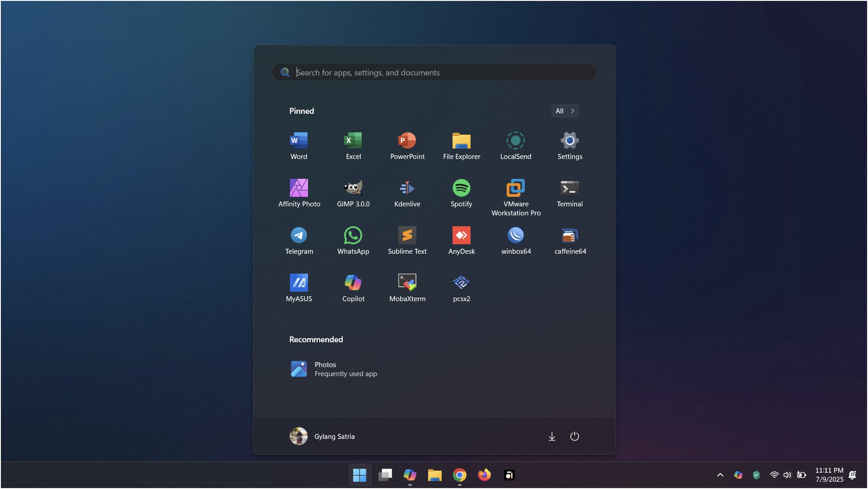Open the Downloads folder shortcut
The image size is (868, 489).
[552, 437]
